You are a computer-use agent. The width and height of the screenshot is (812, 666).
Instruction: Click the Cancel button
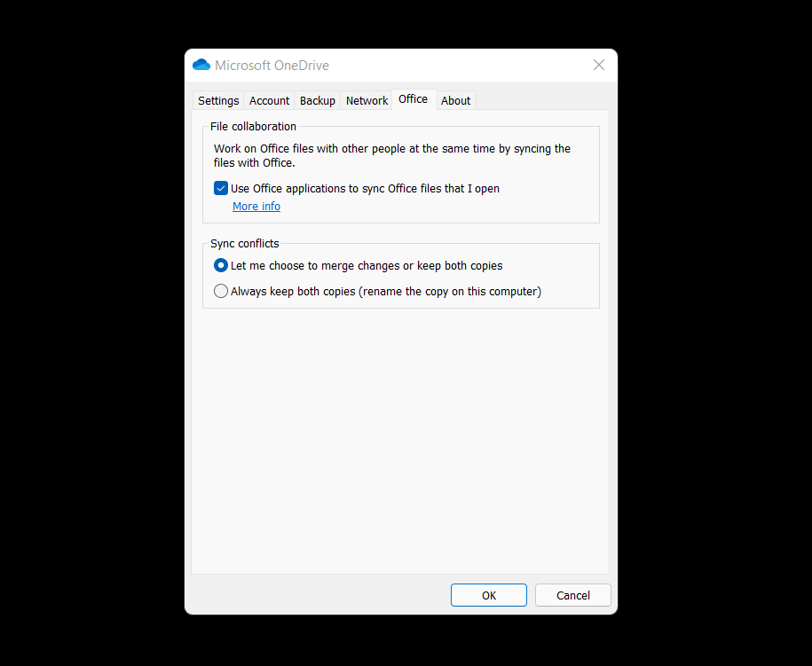[x=572, y=595]
